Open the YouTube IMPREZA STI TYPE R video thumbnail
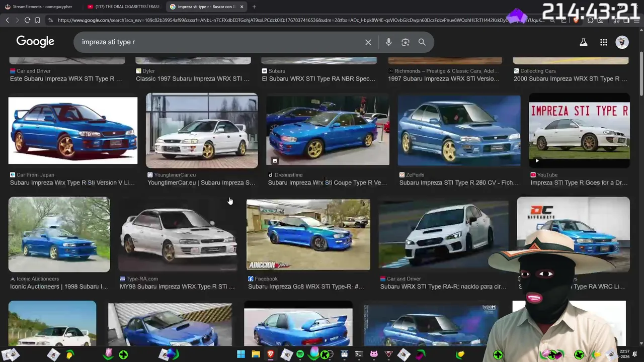 point(579,130)
